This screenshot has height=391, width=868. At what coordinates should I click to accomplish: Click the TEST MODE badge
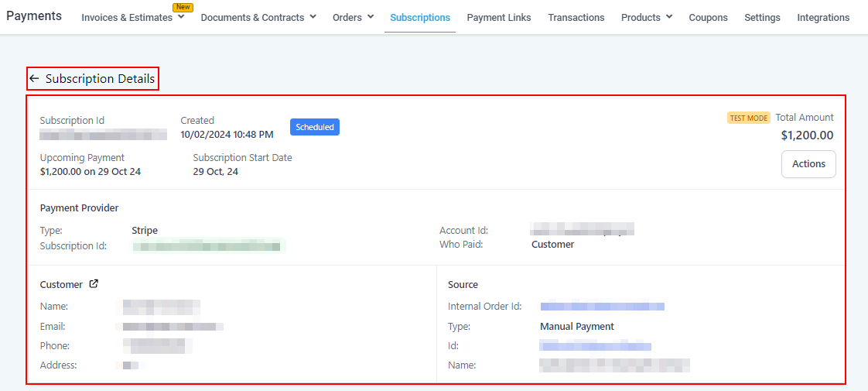748,118
